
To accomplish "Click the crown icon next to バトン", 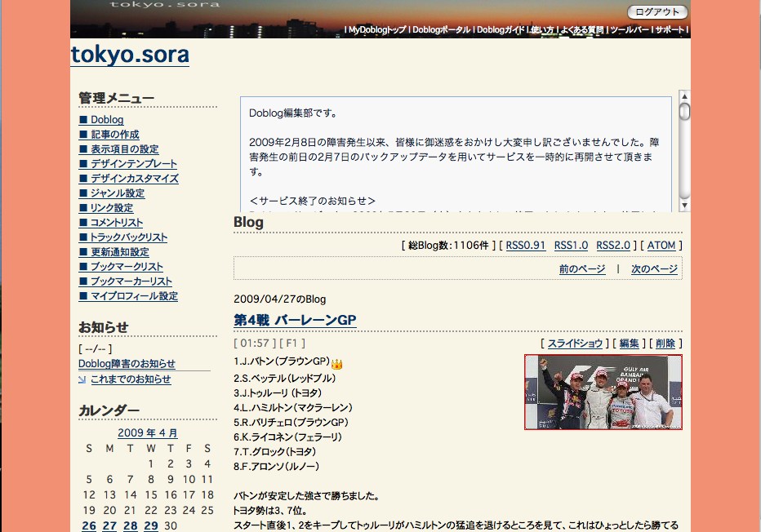I will (x=336, y=364).
